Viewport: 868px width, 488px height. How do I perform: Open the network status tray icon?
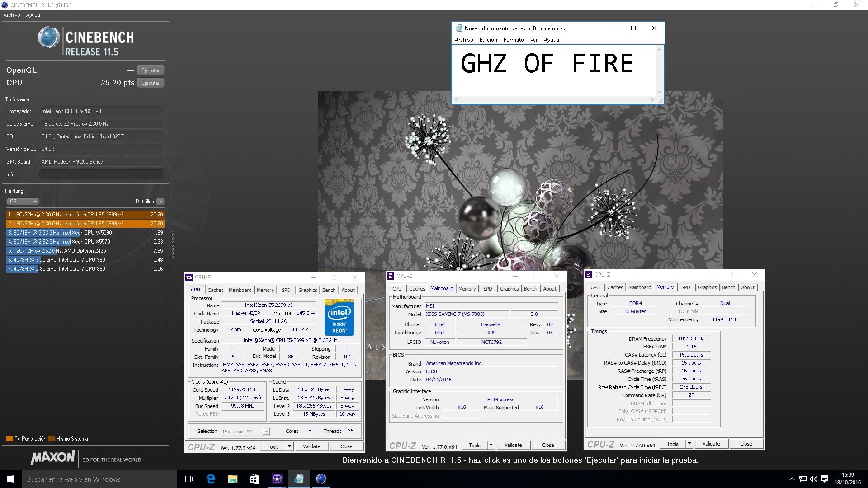click(803, 479)
